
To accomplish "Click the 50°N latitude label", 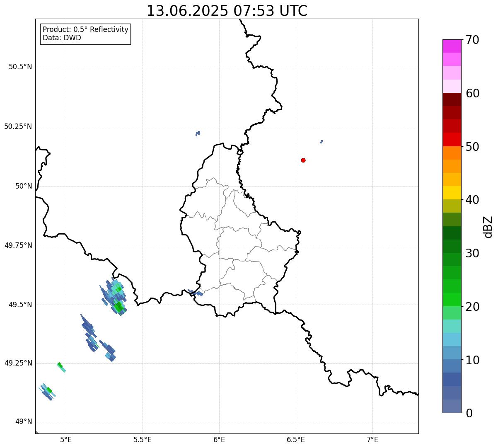I will click(24, 186).
